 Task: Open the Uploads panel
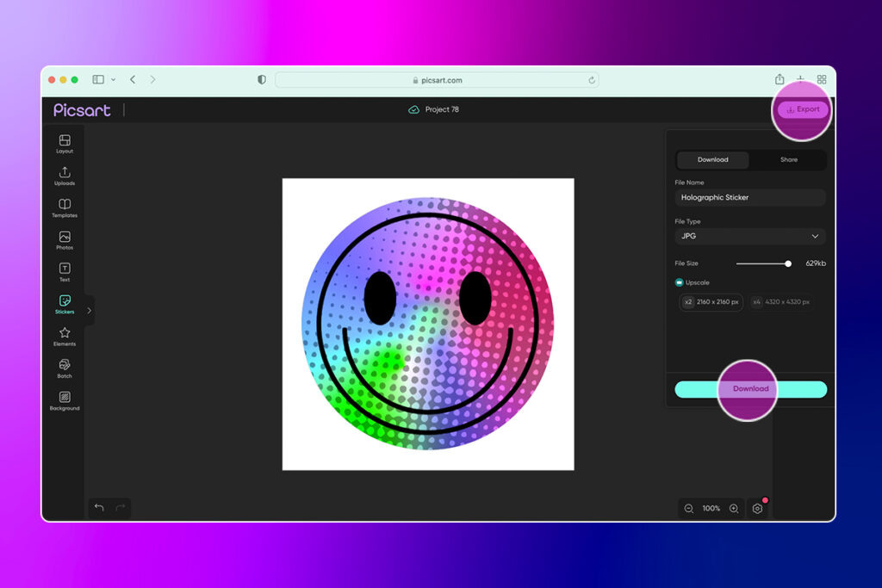[x=64, y=175]
